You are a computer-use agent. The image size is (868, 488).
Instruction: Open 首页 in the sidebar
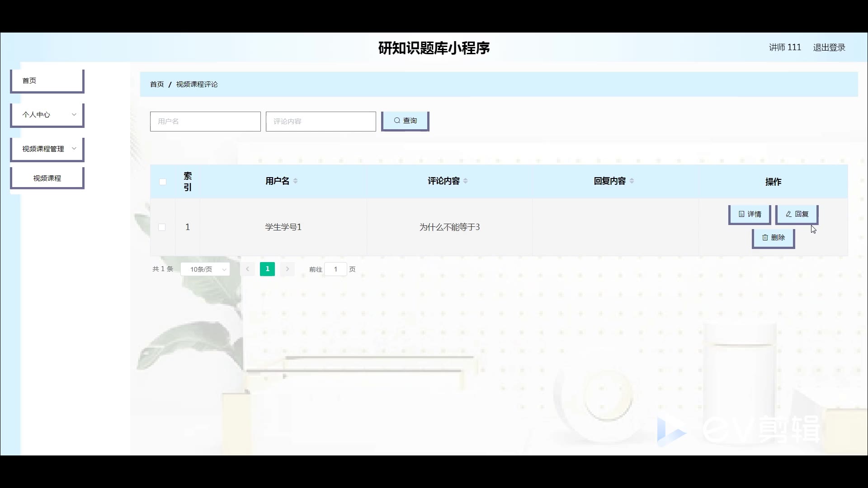[x=47, y=80]
